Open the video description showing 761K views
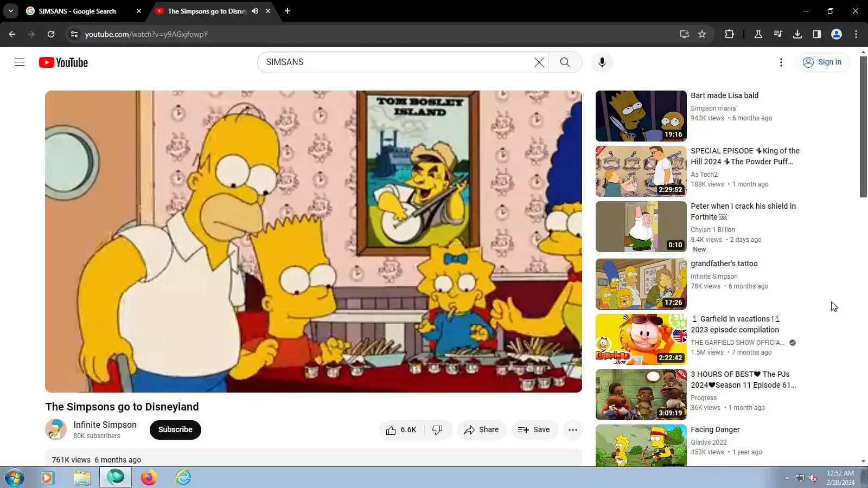This screenshot has width=868, height=488. click(x=314, y=458)
